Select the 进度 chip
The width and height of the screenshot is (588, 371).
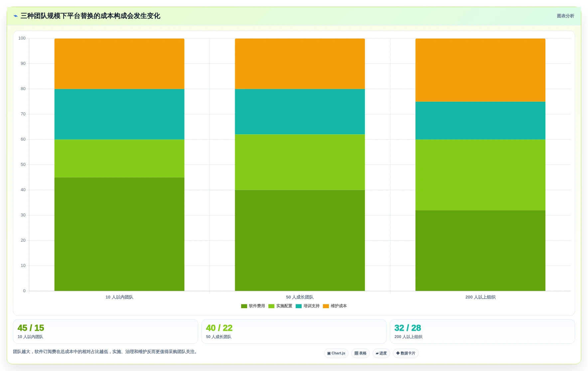pyautogui.click(x=381, y=353)
